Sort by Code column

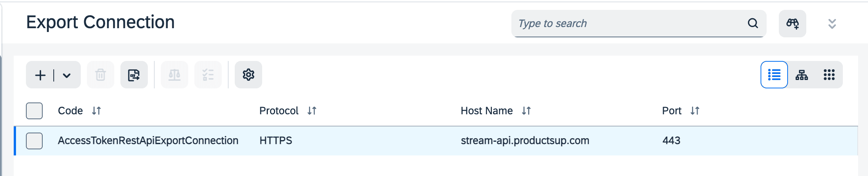(96, 111)
